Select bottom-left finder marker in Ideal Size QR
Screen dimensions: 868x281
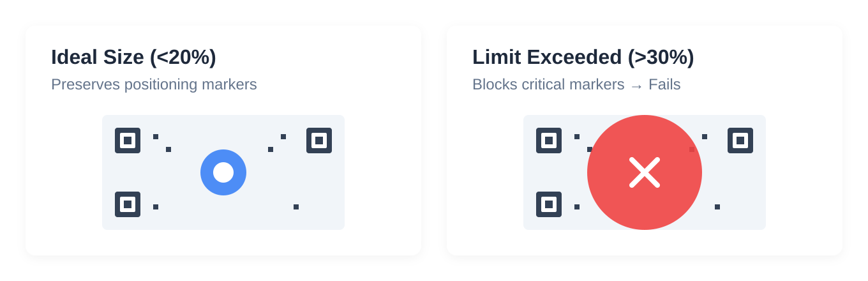(x=128, y=204)
